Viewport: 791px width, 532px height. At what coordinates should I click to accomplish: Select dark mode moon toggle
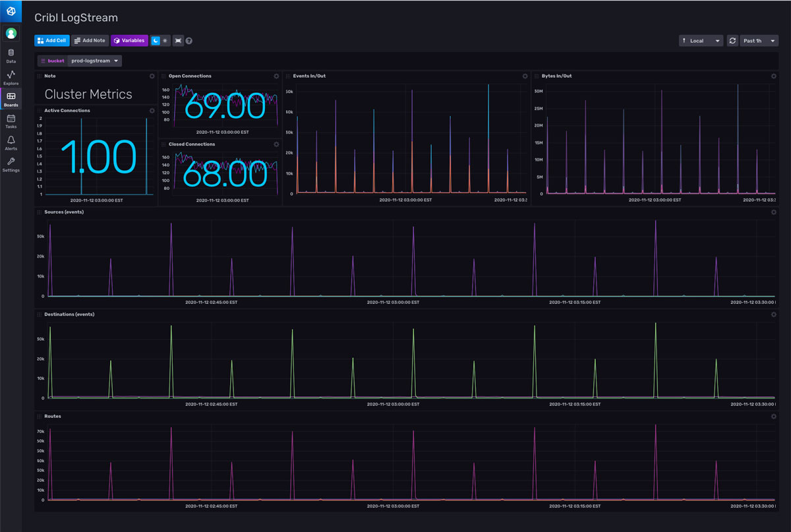(156, 41)
